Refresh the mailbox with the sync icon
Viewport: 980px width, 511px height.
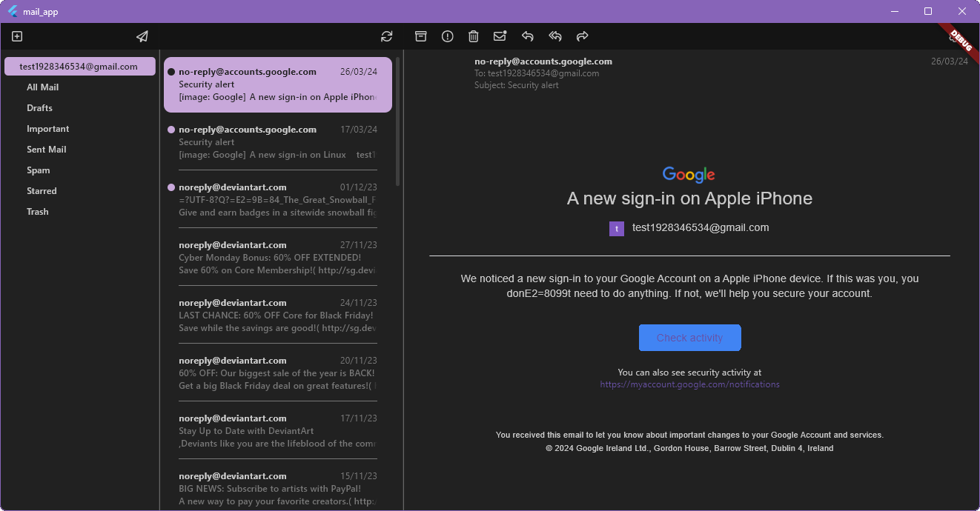click(x=386, y=36)
